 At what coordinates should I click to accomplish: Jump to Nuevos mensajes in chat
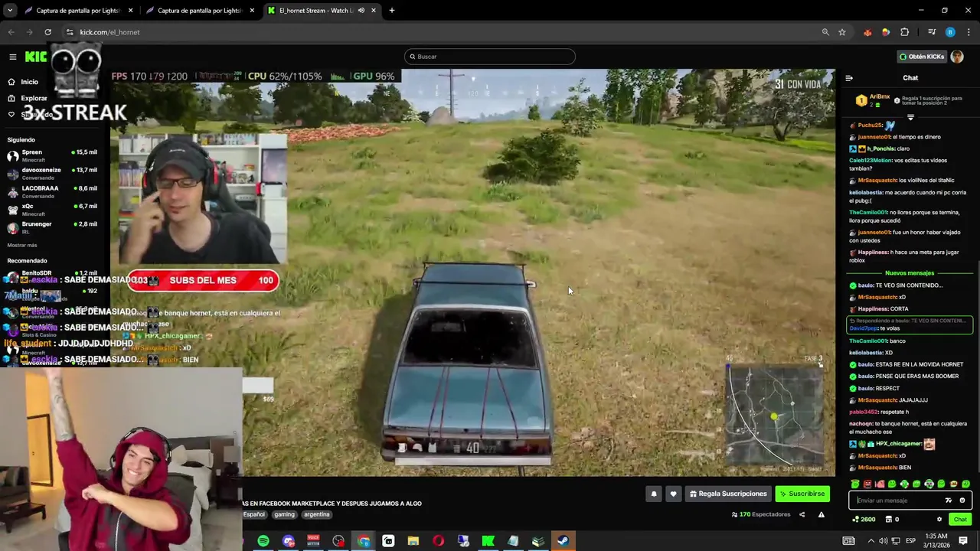click(x=910, y=273)
